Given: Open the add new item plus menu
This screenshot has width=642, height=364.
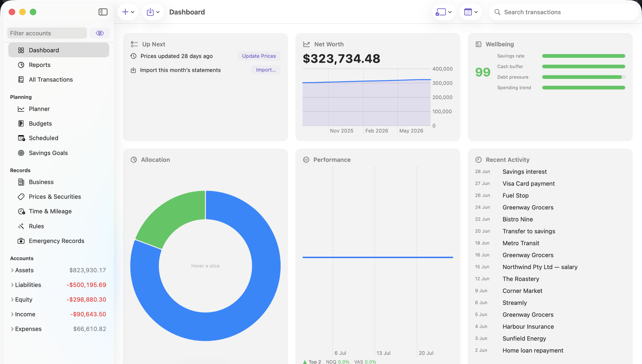Looking at the screenshot, I should pyautogui.click(x=128, y=12).
